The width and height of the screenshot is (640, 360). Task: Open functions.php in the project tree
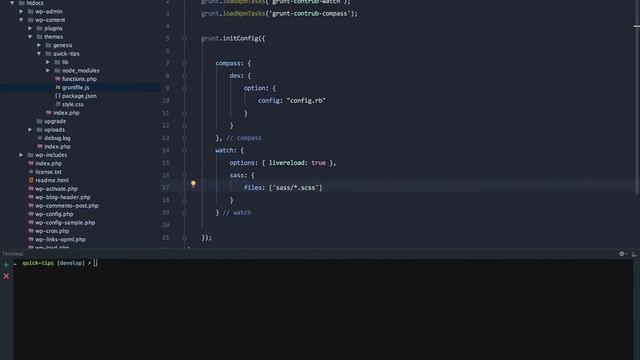(79, 79)
